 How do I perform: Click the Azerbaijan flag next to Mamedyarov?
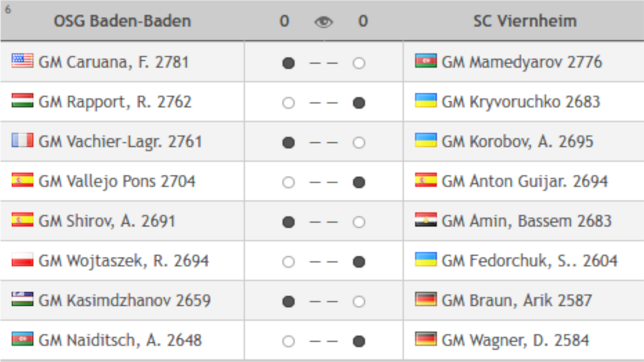(426, 61)
